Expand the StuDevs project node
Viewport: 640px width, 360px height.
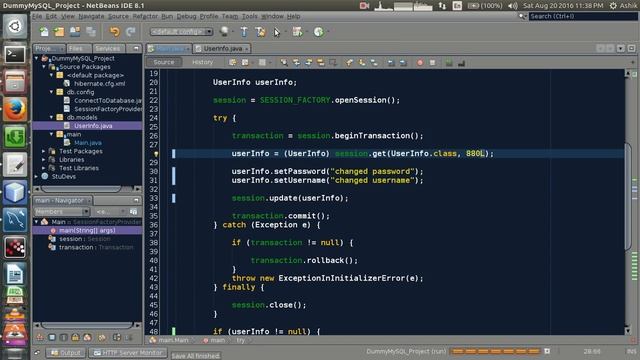tap(37, 177)
